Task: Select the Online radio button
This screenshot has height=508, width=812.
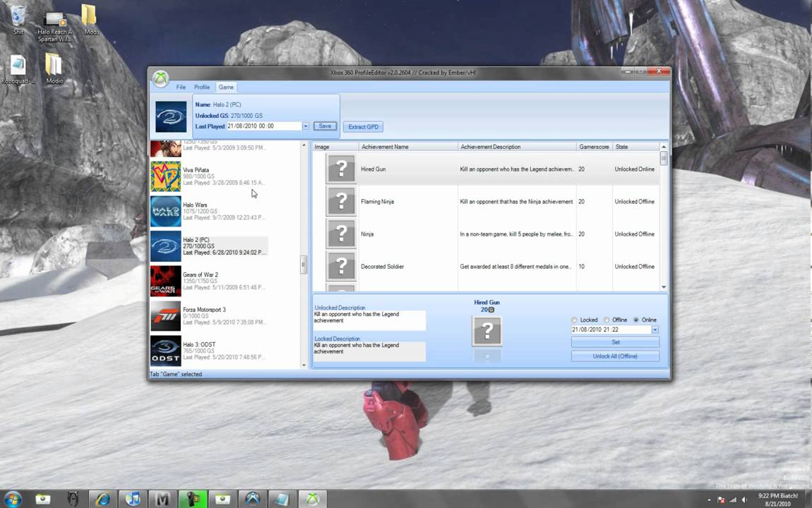Action: tap(636, 320)
